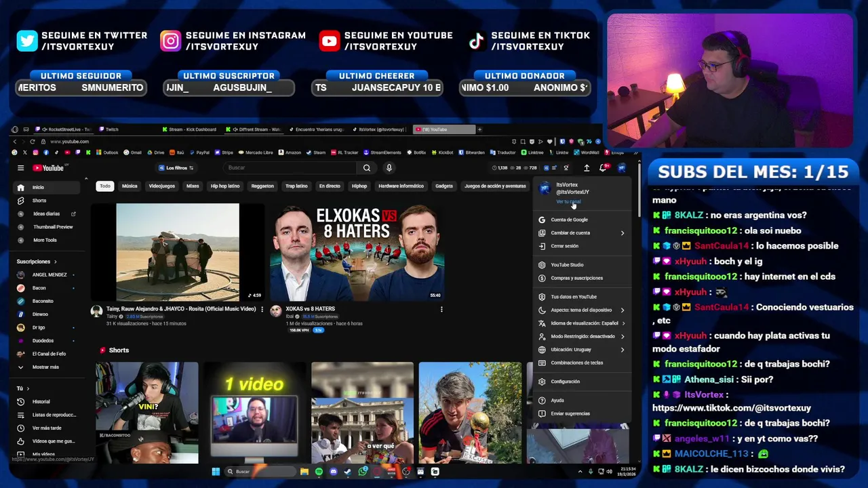
Task: Open Compras y suscripciones
Action: click(x=582, y=278)
